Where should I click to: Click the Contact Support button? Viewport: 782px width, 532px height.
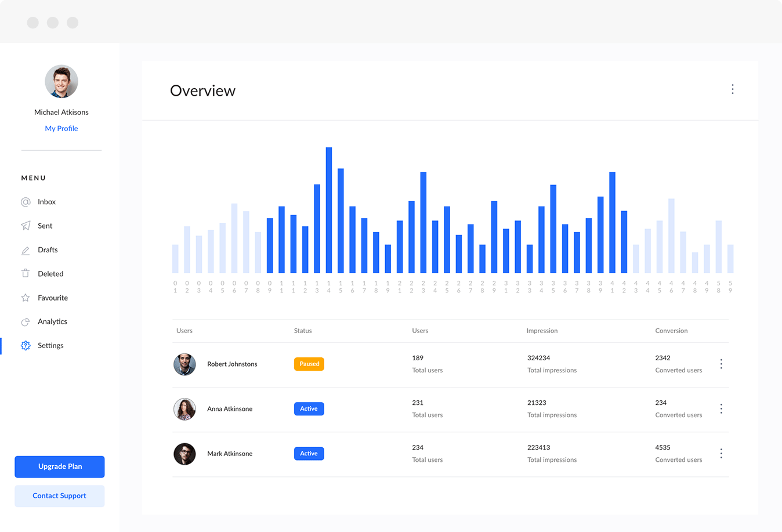(x=60, y=496)
